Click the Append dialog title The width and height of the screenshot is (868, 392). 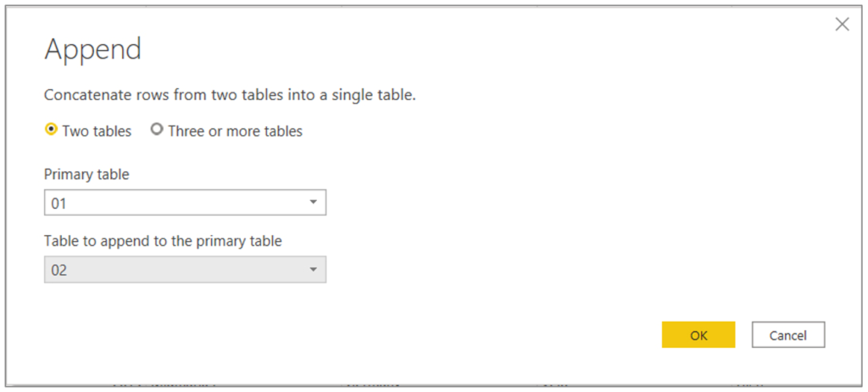[92, 50]
